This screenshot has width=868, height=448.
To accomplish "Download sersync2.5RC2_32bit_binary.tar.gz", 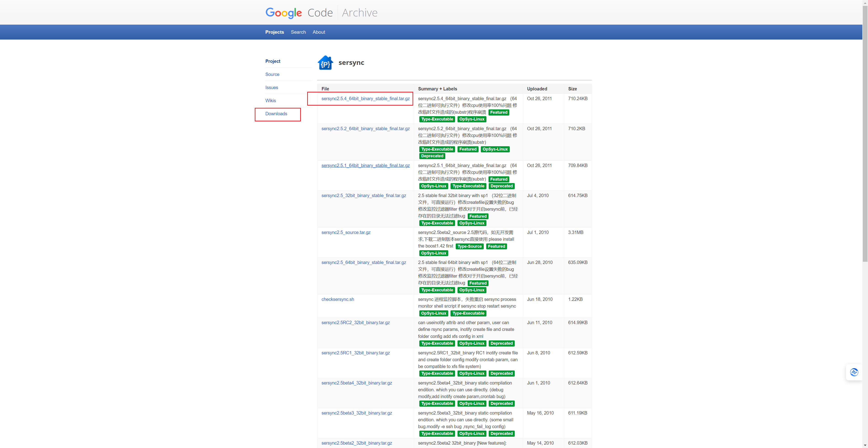I will (x=355, y=323).
